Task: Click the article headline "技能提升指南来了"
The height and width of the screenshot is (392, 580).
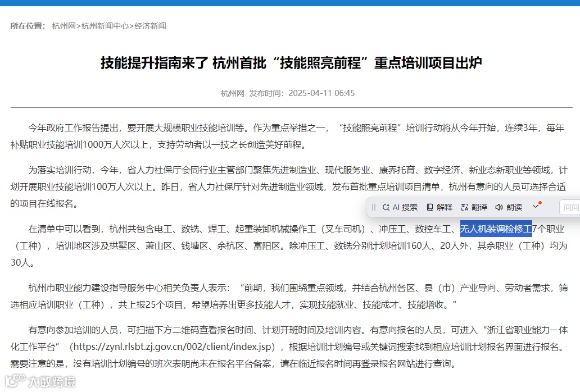Action: tap(154, 63)
